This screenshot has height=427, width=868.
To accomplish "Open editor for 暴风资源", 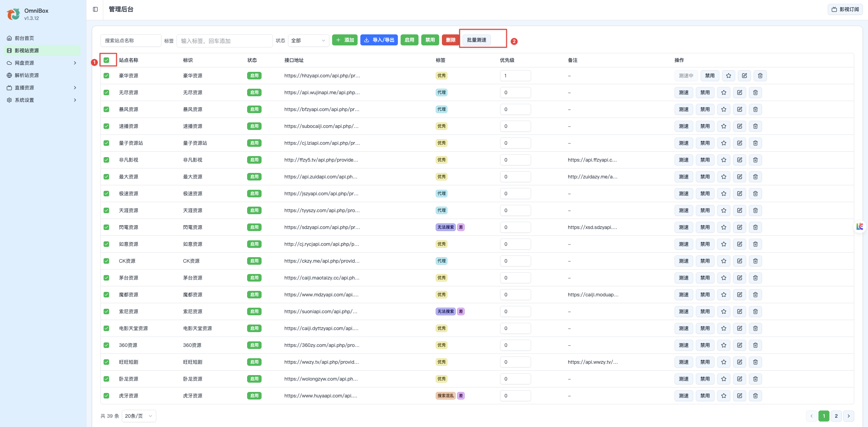I will tap(740, 109).
